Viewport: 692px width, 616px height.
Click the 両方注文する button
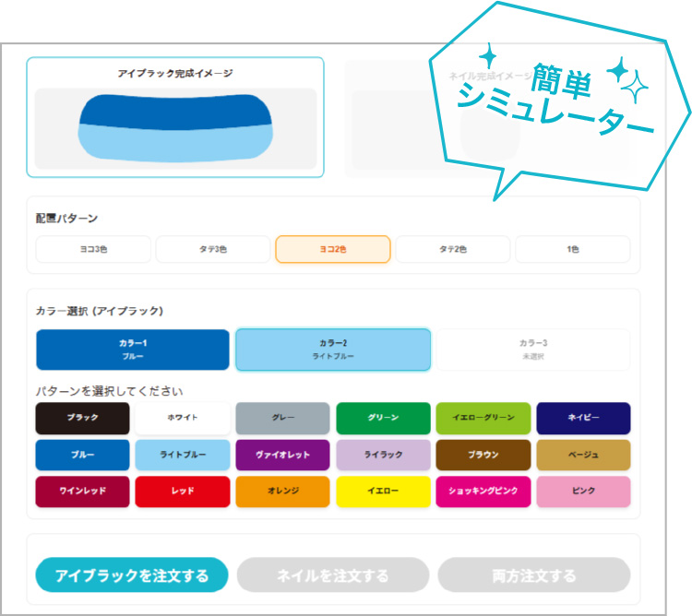pyautogui.click(x=533, y=575)
